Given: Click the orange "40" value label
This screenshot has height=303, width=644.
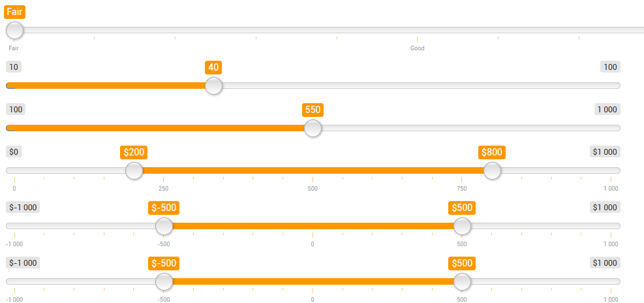Looking at the screenshot, I should [213, 67].
